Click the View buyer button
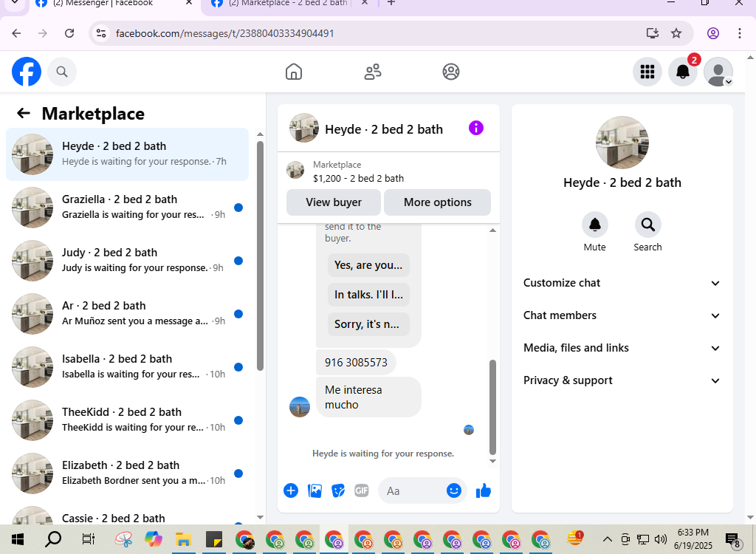 334,202
